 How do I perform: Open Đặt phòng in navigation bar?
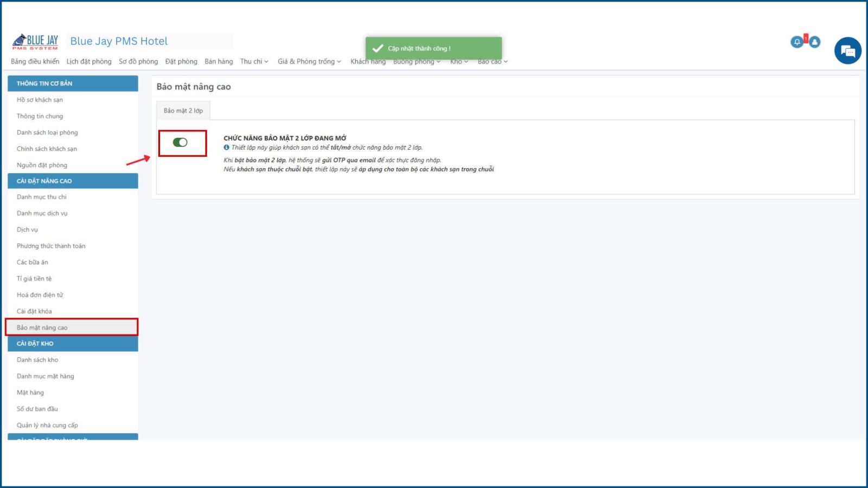(181, 62)
